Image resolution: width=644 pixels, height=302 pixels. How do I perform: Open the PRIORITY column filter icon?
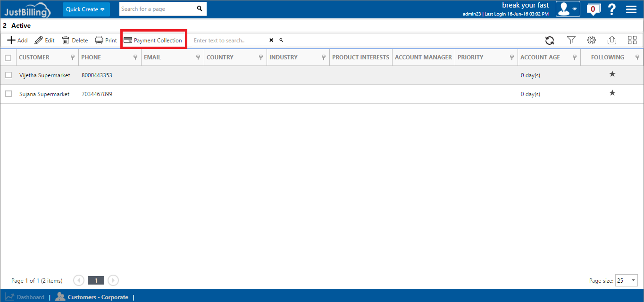click(512, 57)
